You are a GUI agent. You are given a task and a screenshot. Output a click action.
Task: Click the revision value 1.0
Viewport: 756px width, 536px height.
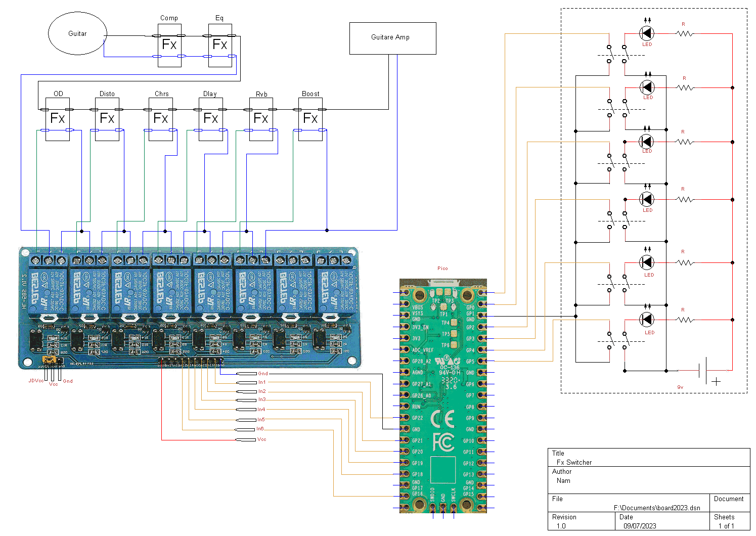(x=561, y=526)
